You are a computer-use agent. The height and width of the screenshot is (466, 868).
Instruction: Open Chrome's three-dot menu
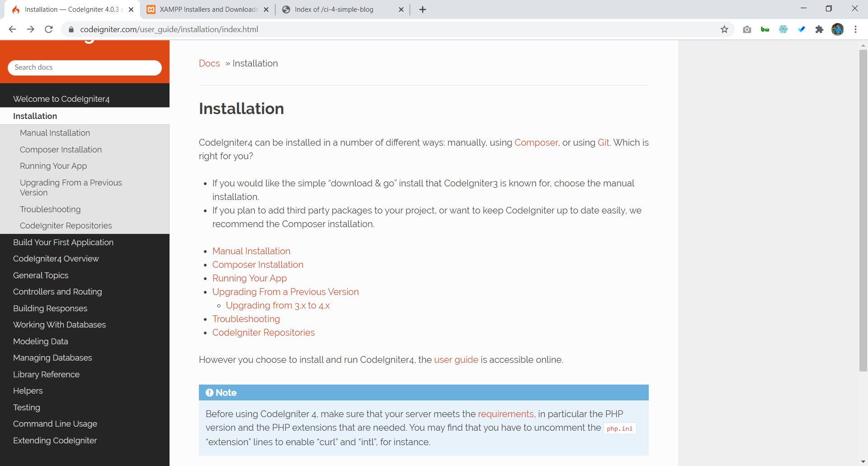855,29
